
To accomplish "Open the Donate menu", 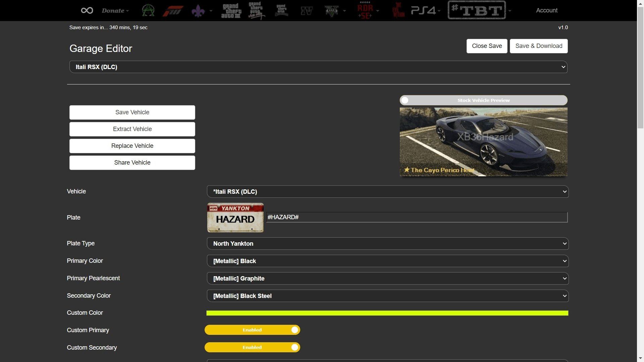I will coord(115,10).
